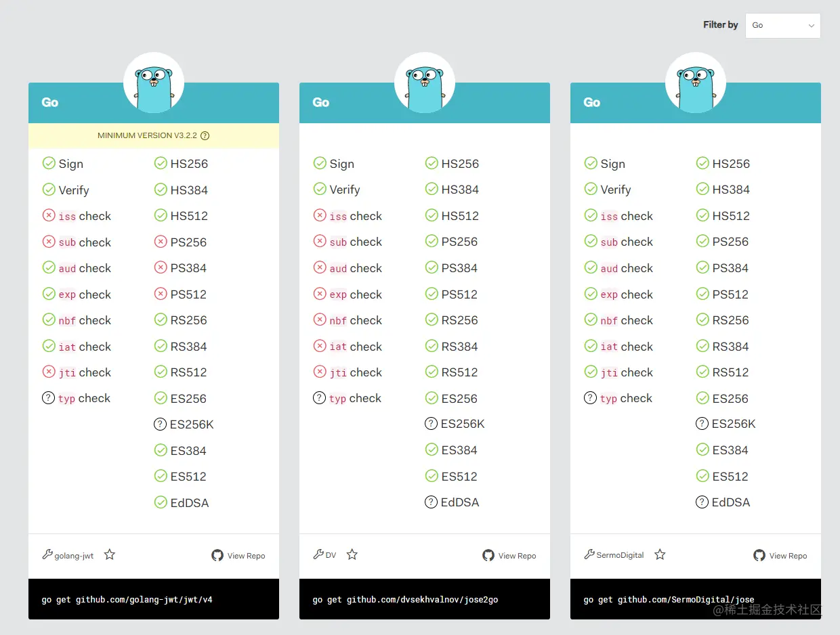The height and width of the screenshot is (635, 840).
Task: Star the DV jose2go library
Action: [352, 555]
